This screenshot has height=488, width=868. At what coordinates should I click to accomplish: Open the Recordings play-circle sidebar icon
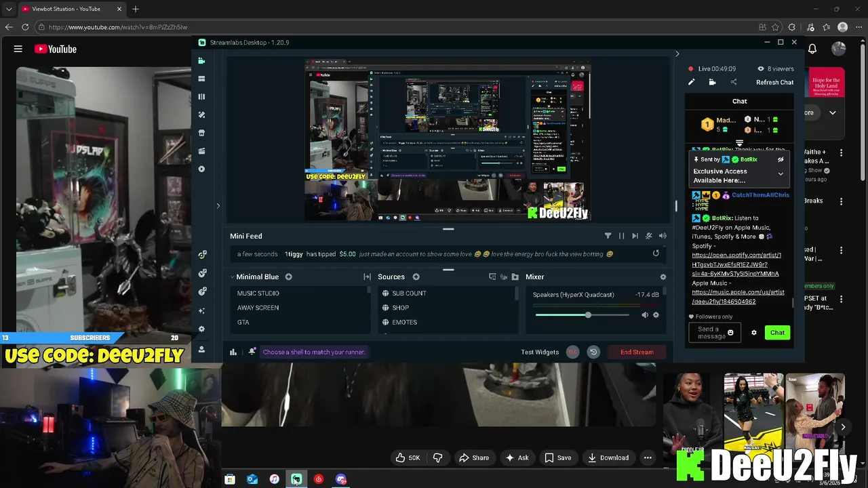(201, 169)
